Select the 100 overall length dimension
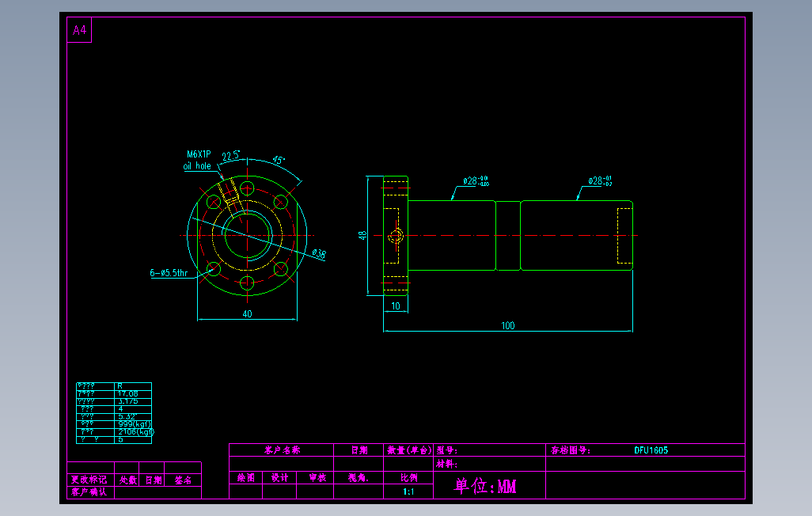This screenshot has height=516, width=812. pyautogui.click(x=508, y=325)
